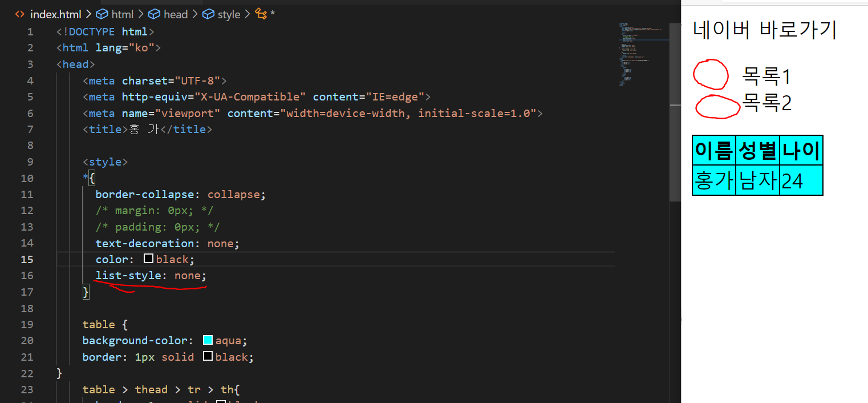Click the table > thead > tr > th selector
Image resolution: width=868 pixels, height=403 pixels.
(x=161, y=389)
